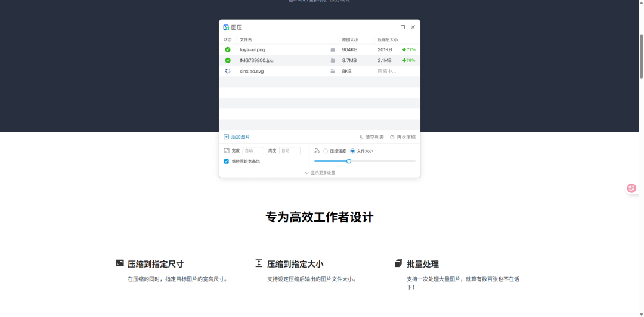Click the 原图大小 column header

coord(350,39)
